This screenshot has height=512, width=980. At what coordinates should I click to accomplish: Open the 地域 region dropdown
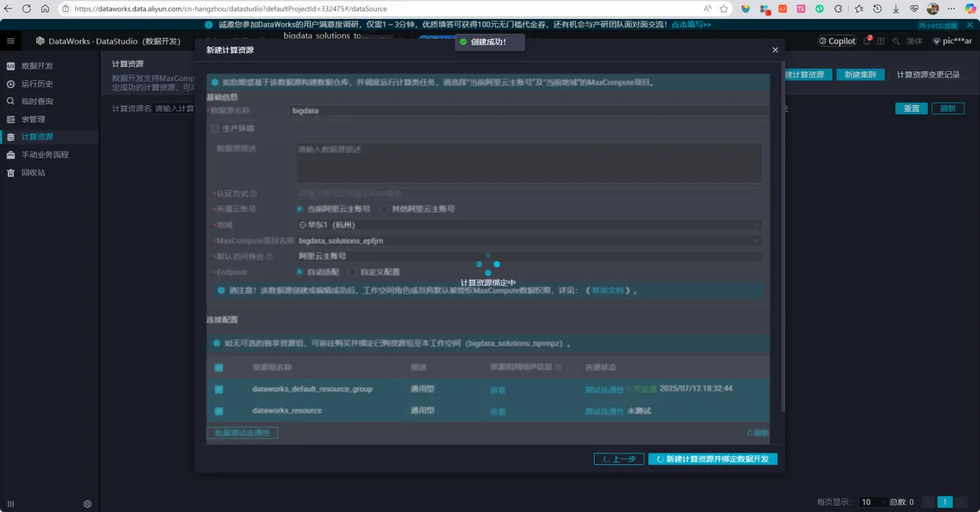click(x=529, y=225)
